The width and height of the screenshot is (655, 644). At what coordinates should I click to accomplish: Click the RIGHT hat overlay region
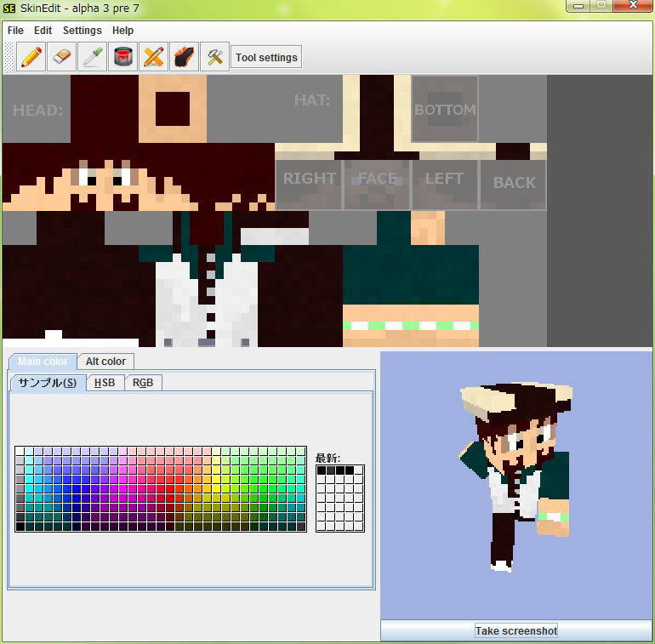[309, 185]
